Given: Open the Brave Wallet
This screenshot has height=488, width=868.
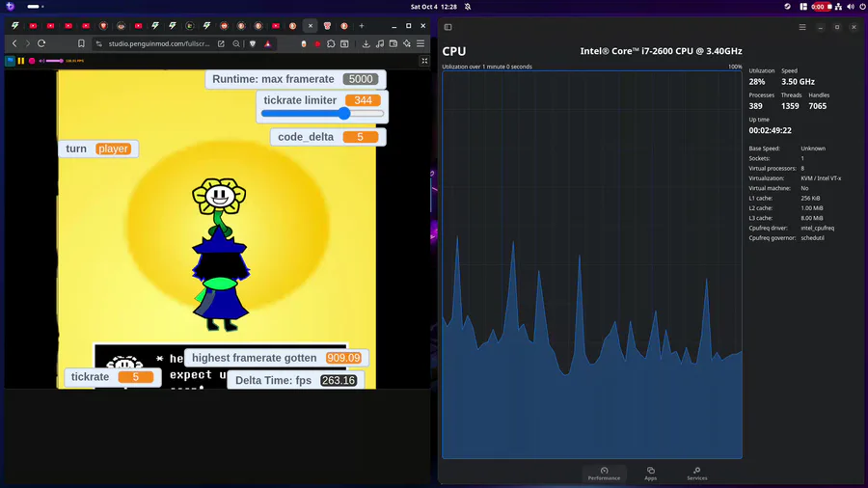Looking at the screenshot, I should coord(393,43).
